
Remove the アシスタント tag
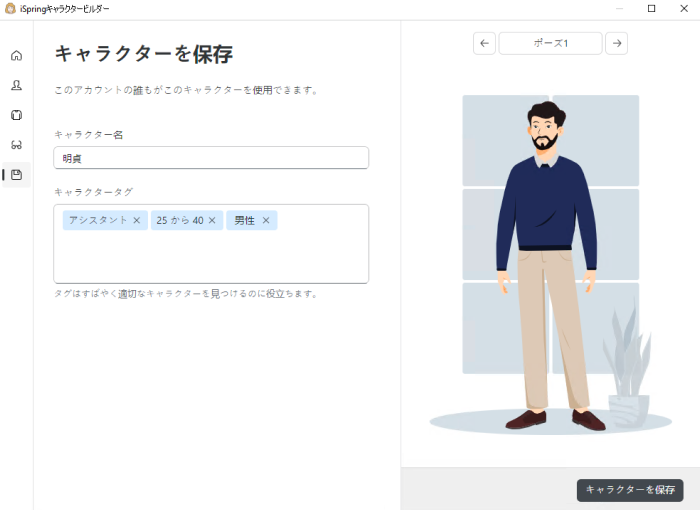tap(137, 220)
